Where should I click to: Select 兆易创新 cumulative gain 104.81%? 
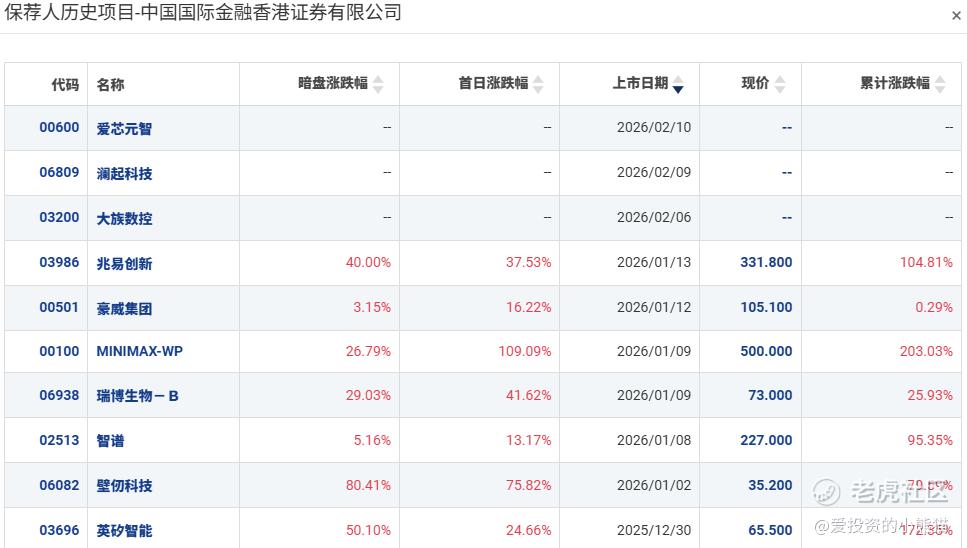[926, 263]
